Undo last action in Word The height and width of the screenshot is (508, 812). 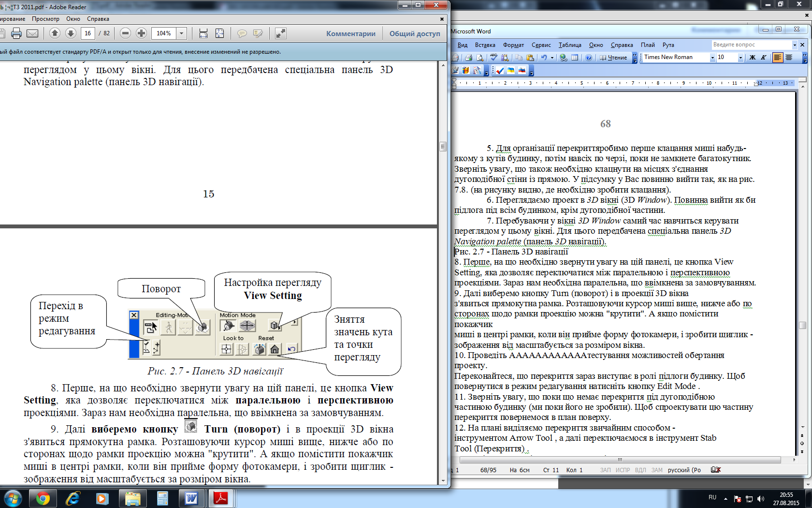pyautogui.click(x=544, y=58)
